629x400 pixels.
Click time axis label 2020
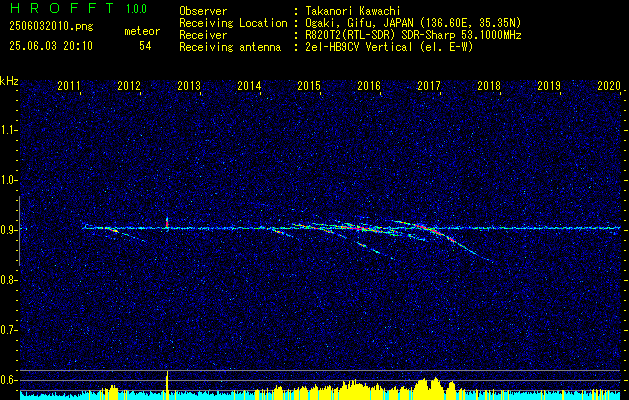609,85
